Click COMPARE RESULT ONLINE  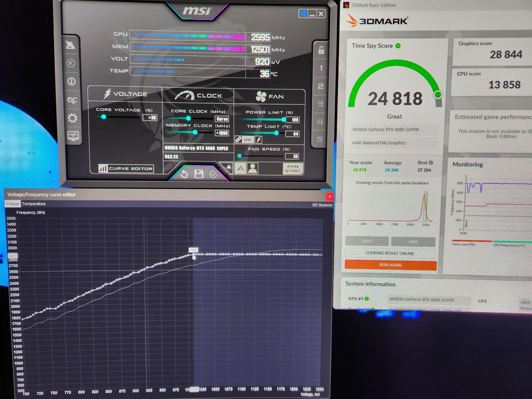click(x=390, y=253)
